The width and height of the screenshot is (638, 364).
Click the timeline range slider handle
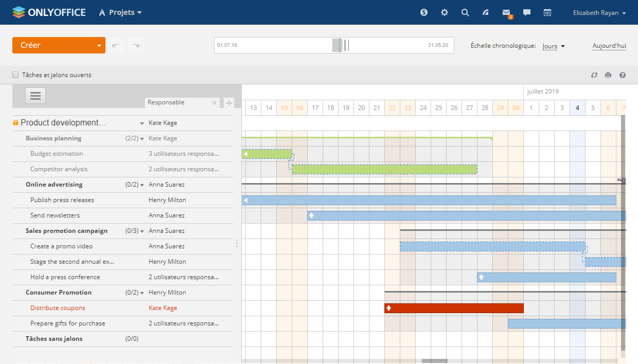point(336,45)
